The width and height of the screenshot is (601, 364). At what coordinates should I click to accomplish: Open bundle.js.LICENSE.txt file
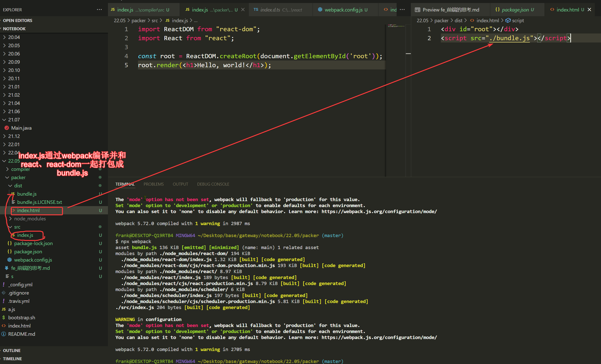click(54, 202)
